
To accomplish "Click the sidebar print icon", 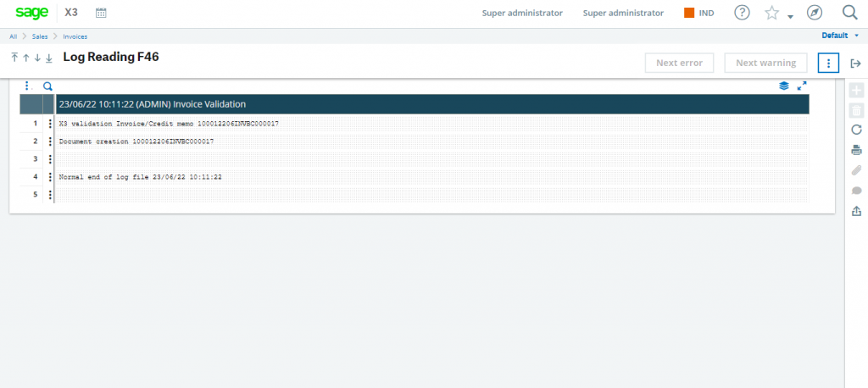I will tap(856, 149).
